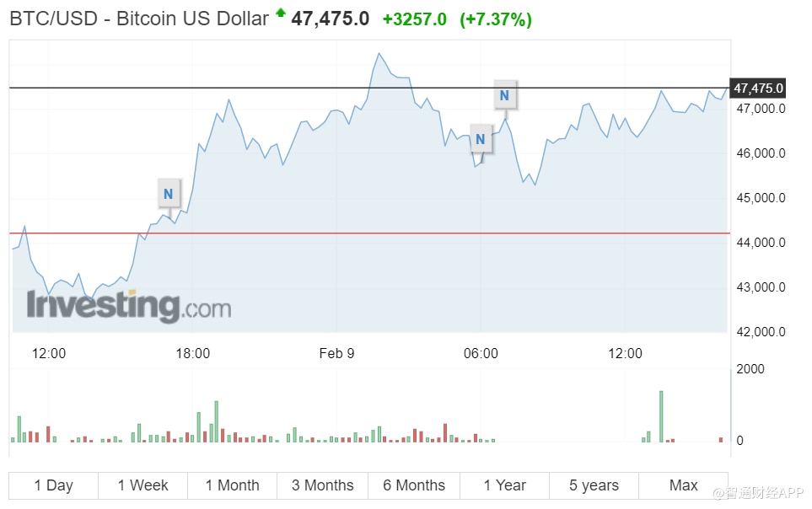Click the Investing.com watermark logo
Image resolution: width=812 pixels, height=509 pixels.
click(128, 306)
